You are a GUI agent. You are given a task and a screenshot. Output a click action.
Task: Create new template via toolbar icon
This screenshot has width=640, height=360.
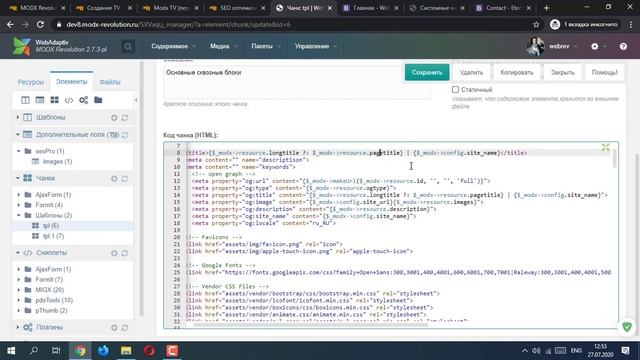point(25,100)
